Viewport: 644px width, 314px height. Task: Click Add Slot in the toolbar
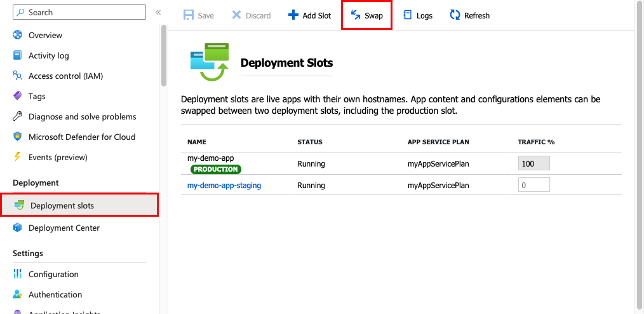tap(310, 15)
